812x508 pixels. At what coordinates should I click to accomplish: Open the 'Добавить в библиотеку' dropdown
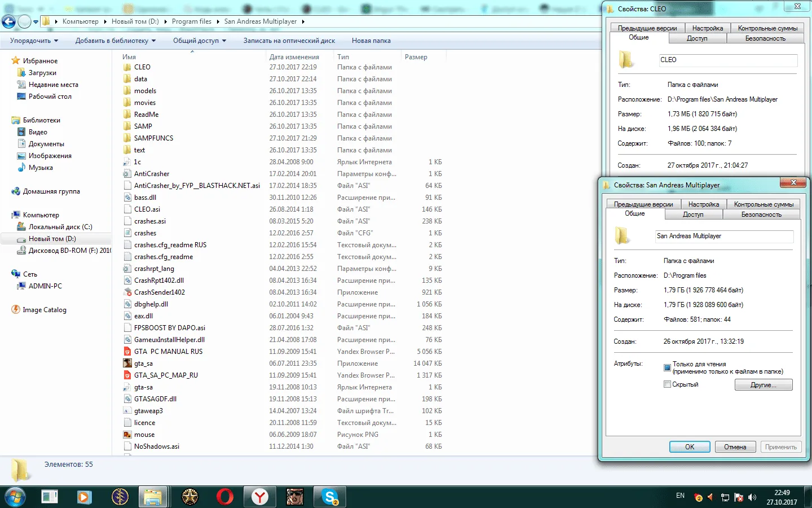click(x=116, y=41)
